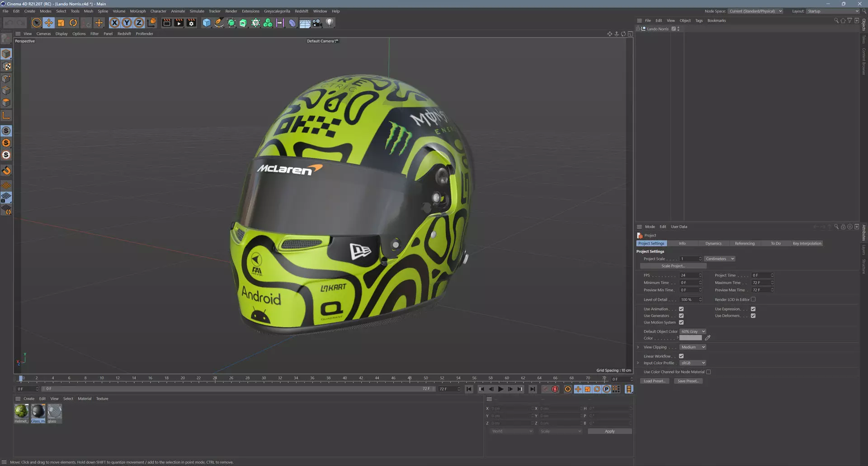Image resolution: width=868 pixels, height=466 pixels.
Task: Open View Clipping Medium dropdown
Action: click(x=693, y=347)
